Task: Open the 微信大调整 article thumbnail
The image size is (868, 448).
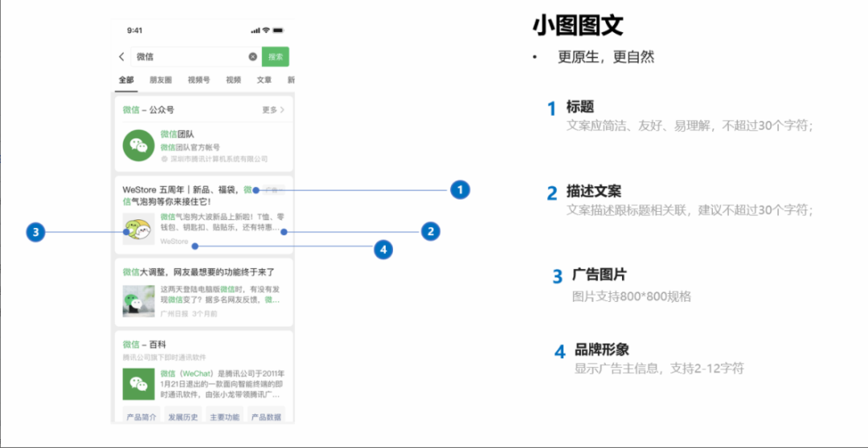Action: coord(138,301)
